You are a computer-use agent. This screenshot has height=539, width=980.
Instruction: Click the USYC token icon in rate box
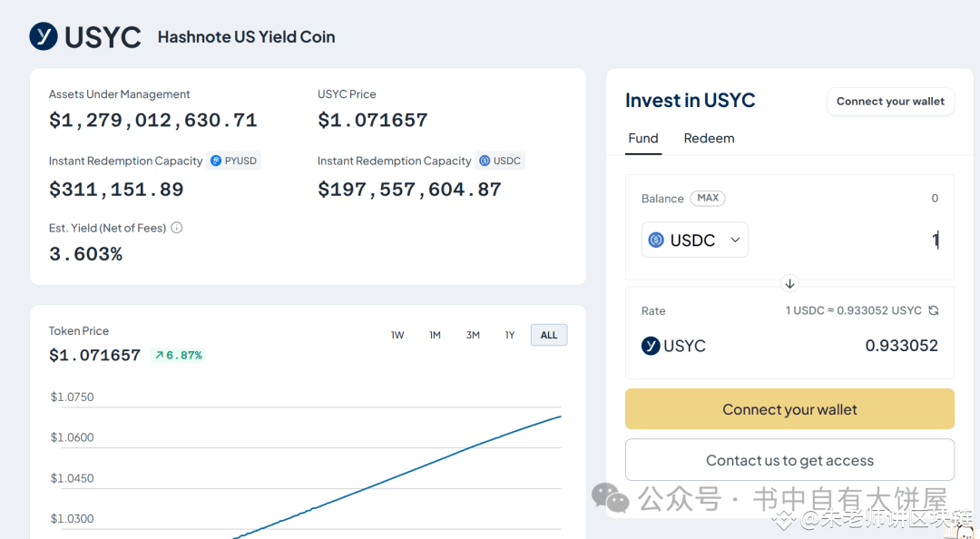(651, 346)
